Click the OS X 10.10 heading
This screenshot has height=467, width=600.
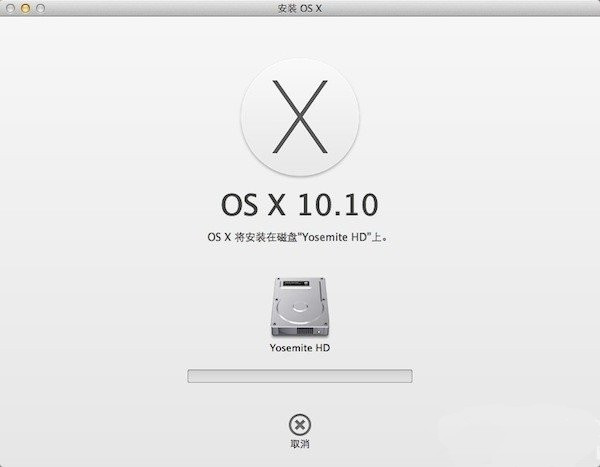300,205
